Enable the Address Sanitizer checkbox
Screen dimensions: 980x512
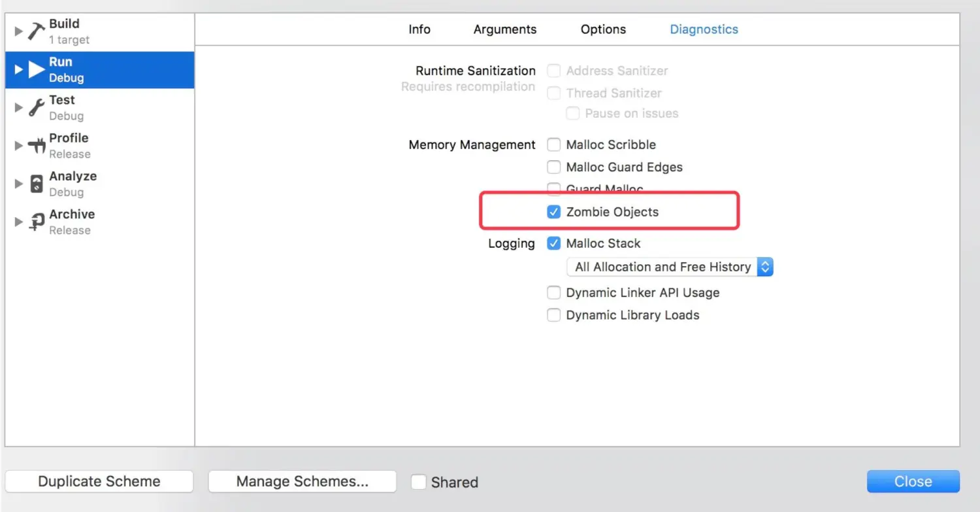tap(553, 71)
